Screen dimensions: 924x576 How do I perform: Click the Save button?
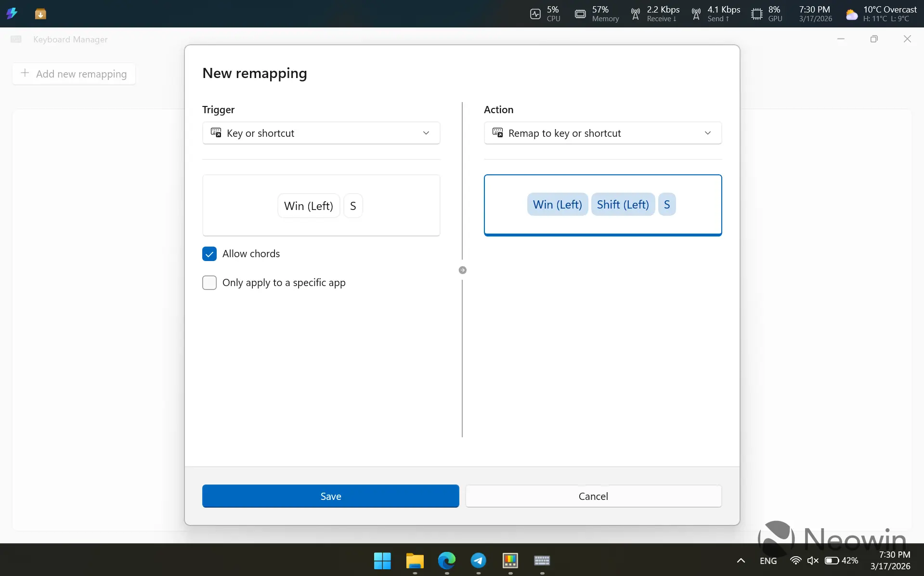tap(330, 496)
